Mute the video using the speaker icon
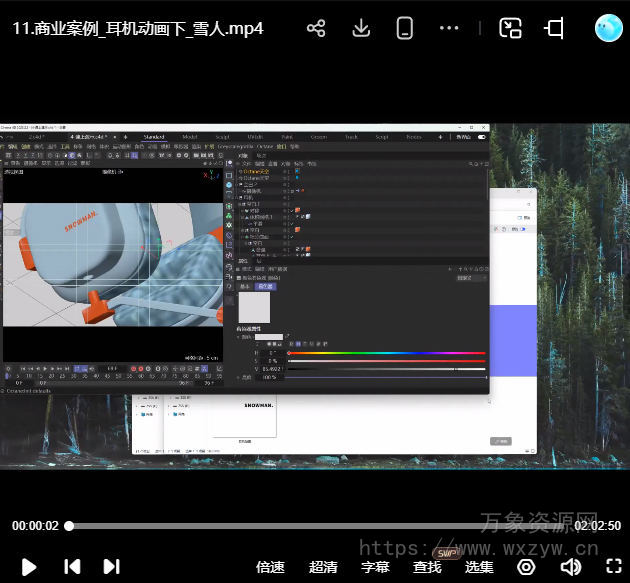The image size is (630, 583). [x=570, y=567]
